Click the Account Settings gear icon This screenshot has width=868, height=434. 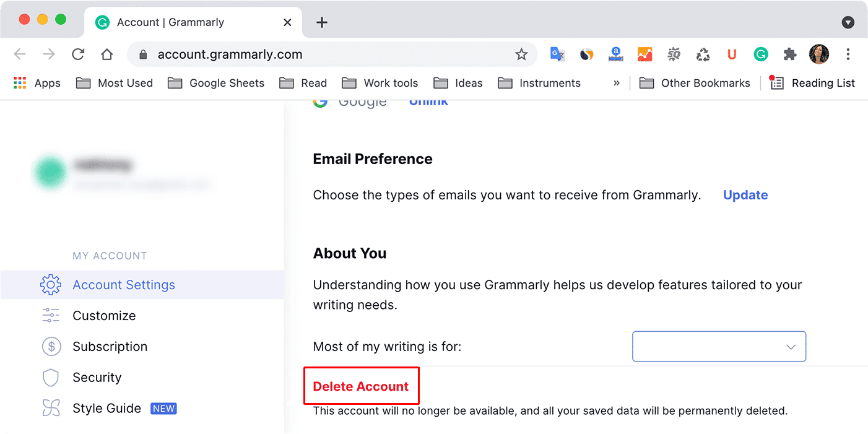pyautogui.click(x=51, y=285)
